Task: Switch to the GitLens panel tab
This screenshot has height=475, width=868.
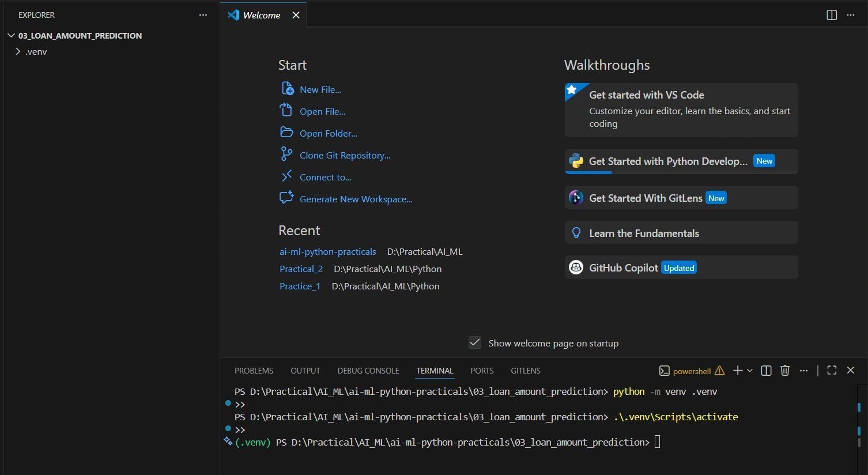Action: (x=526, y=371)
